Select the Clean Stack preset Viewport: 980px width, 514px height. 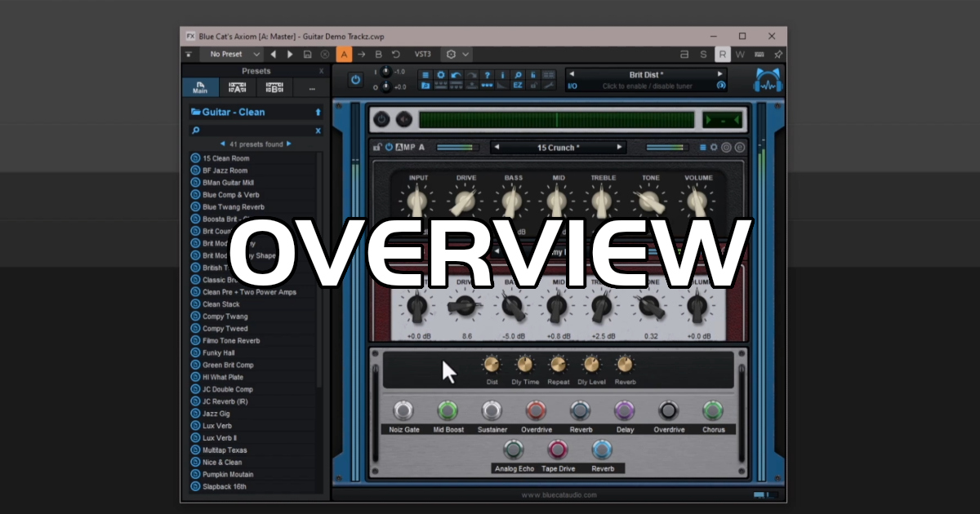tap(221, 304)
